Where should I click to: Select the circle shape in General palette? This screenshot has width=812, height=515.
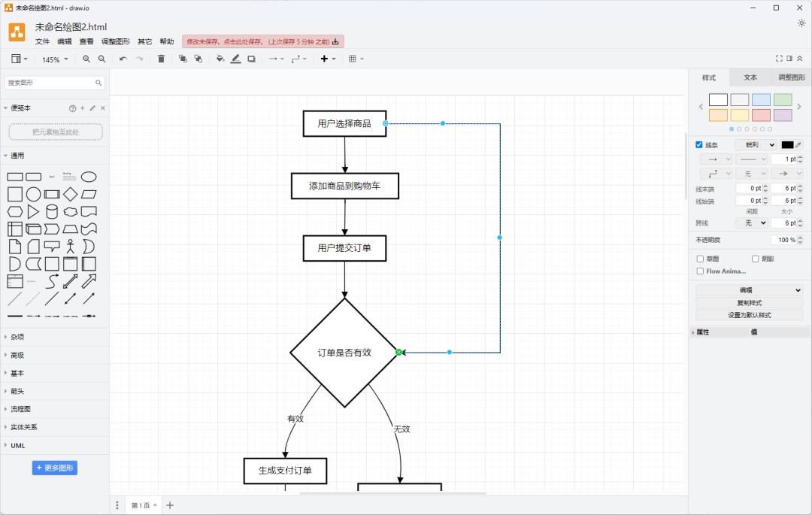(34, 195)
